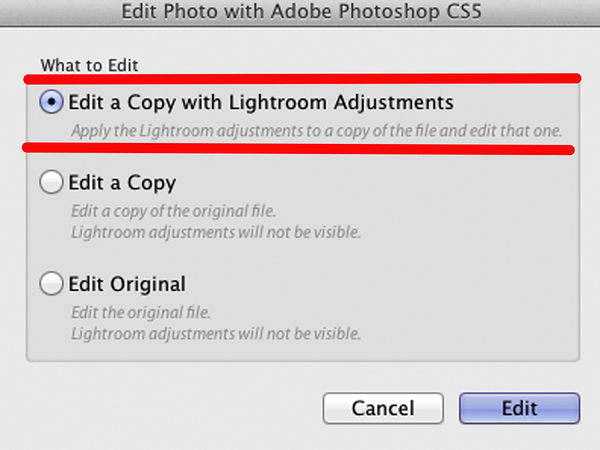Screen dimensions: 600x450
Task: Confirm with the blue Edit button
Action: pos(520,408)
